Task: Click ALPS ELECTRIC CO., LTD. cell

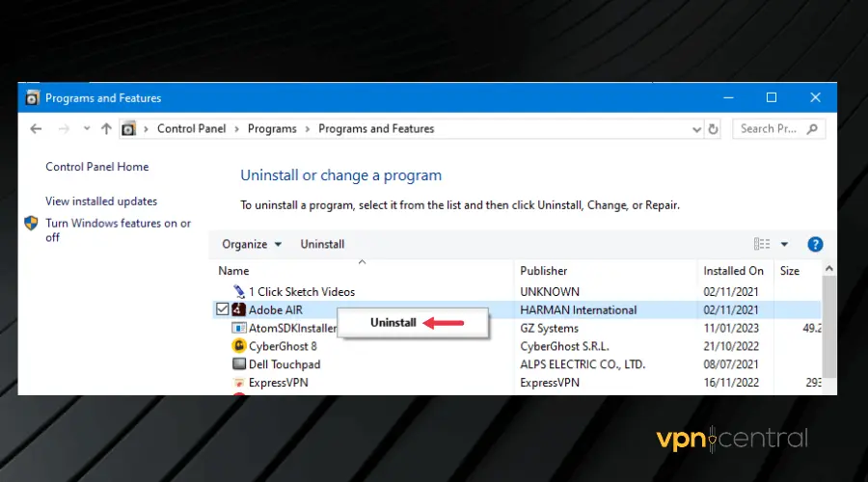Action: pos(583,364)
